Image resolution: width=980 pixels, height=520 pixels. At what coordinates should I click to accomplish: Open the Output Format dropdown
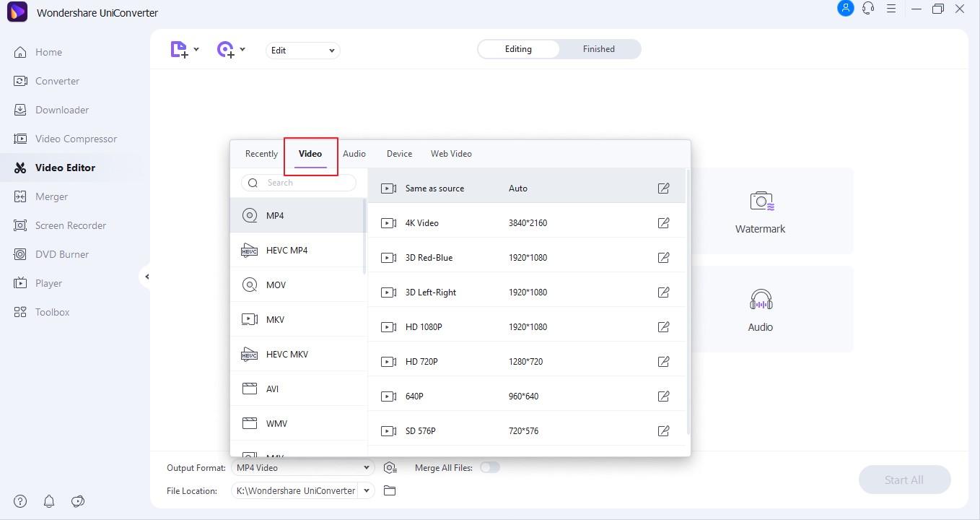302,468
